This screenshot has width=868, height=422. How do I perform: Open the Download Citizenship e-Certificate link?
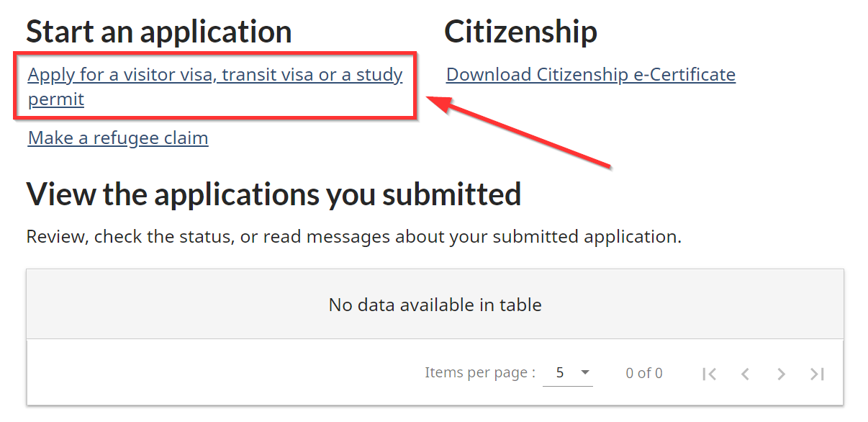(x=590, y=75)
